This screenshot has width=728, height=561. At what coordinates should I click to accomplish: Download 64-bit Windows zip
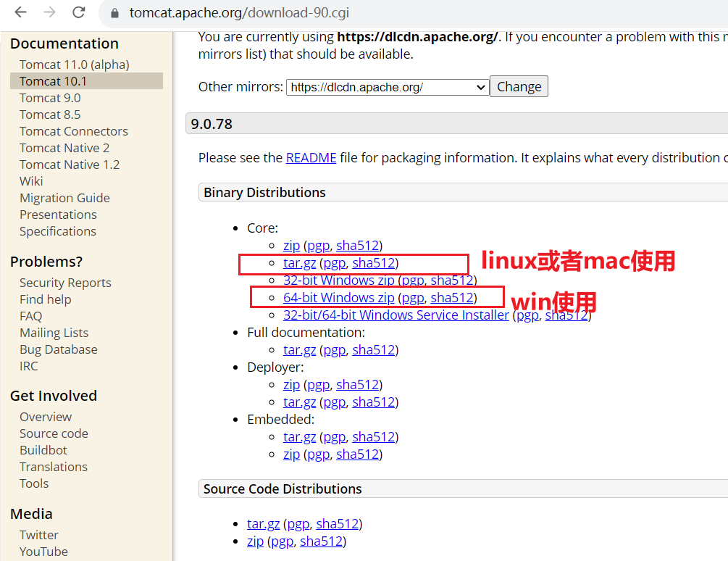[x=339, y=298]
